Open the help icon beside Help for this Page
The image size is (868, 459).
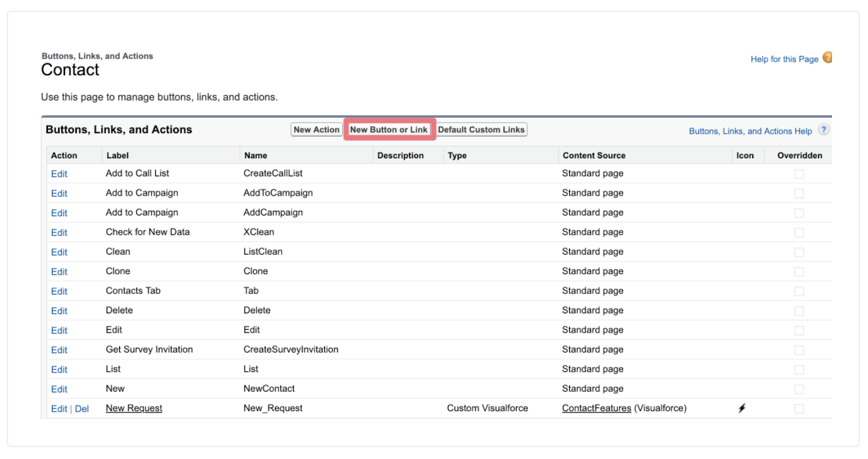point(827,58)
